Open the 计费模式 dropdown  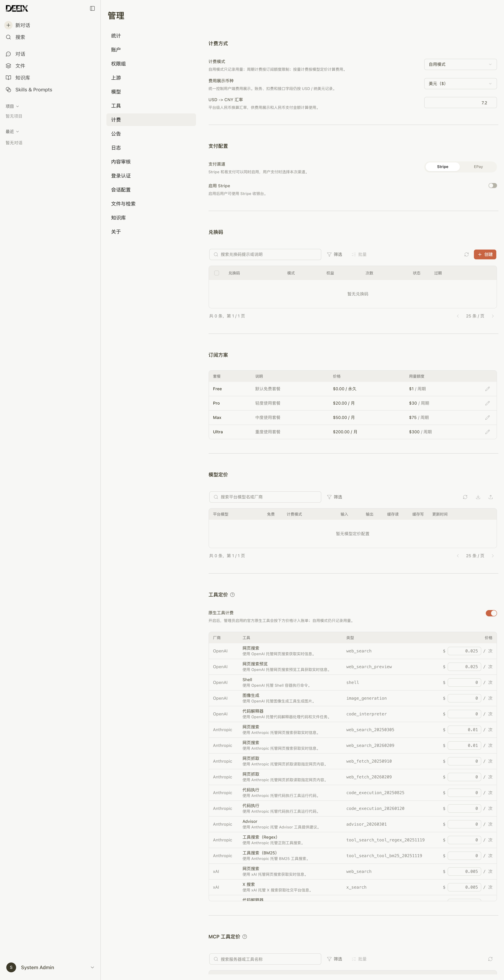point(460,64)
